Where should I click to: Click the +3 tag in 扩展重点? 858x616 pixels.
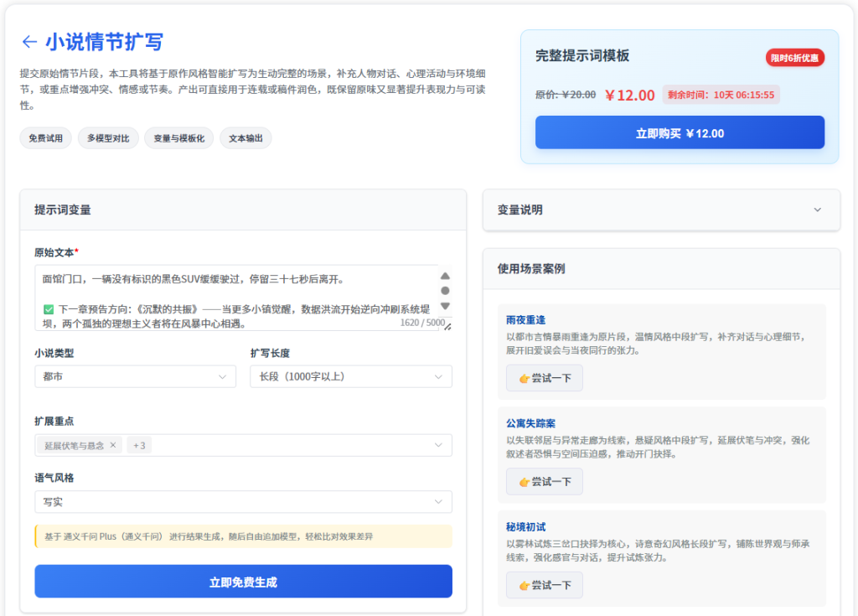point(139,445)
